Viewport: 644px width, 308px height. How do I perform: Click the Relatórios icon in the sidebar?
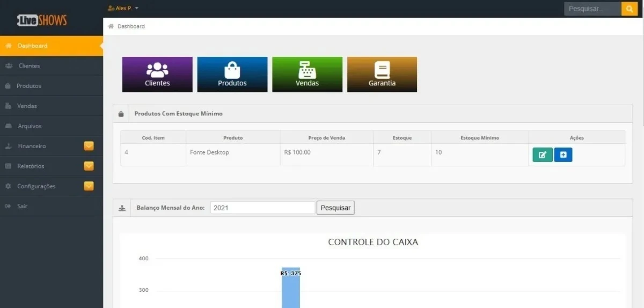tap(8, 166)
